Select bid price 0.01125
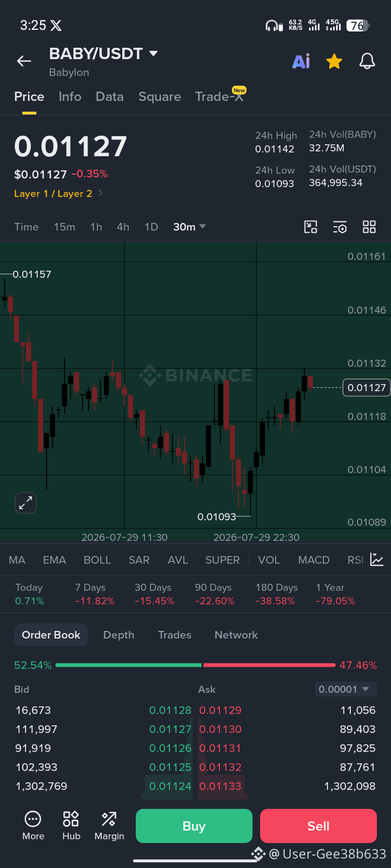The height and width of the screenshot is (868, 391). pyautogui.click(x=171, y=767)
